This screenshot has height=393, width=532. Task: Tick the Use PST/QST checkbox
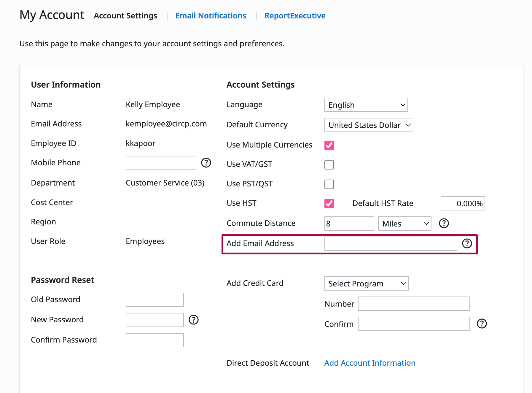coord(329,184)
